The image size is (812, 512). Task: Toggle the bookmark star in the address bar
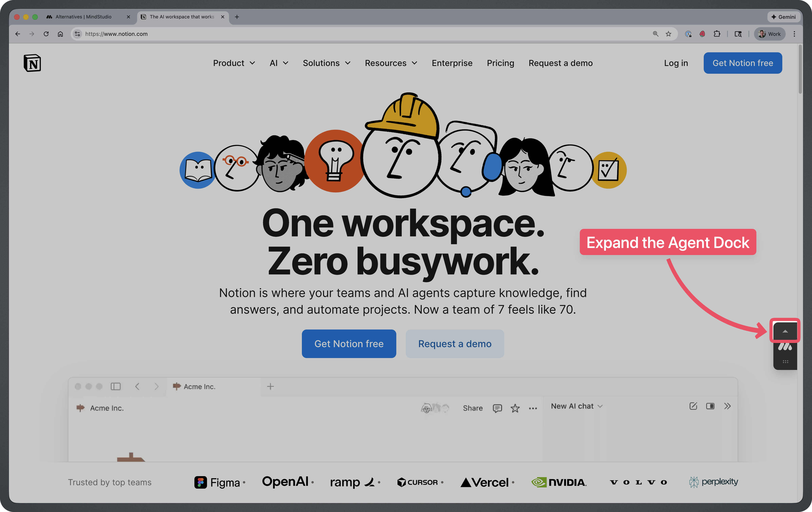point(668,34)
